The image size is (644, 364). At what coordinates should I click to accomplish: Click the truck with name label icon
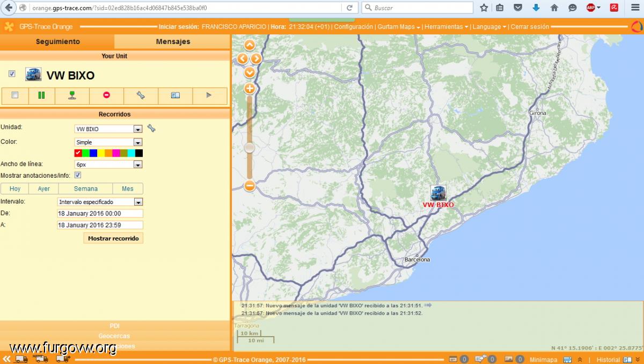click(41, 358)
